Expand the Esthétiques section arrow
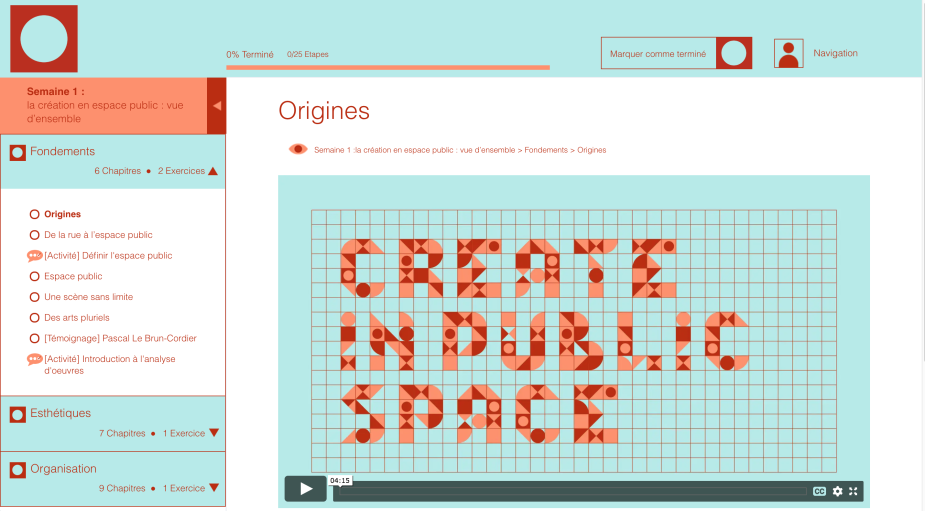Image resolution: width=925 pixels, height=511 pixels. 213,433
